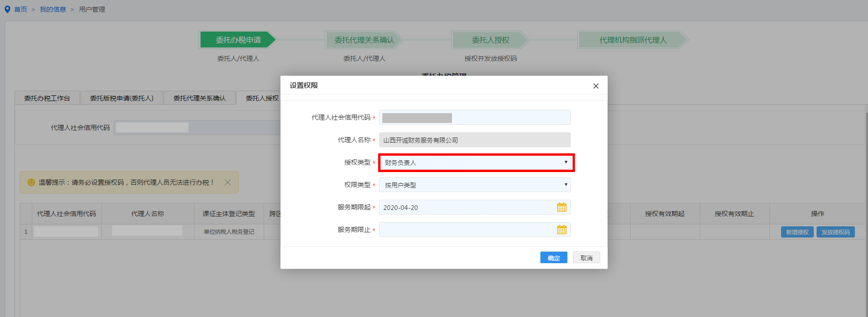Click the 新增授权 button in row 1
The width and height of the screenshot is (868, 317).
tap(797, 232)
